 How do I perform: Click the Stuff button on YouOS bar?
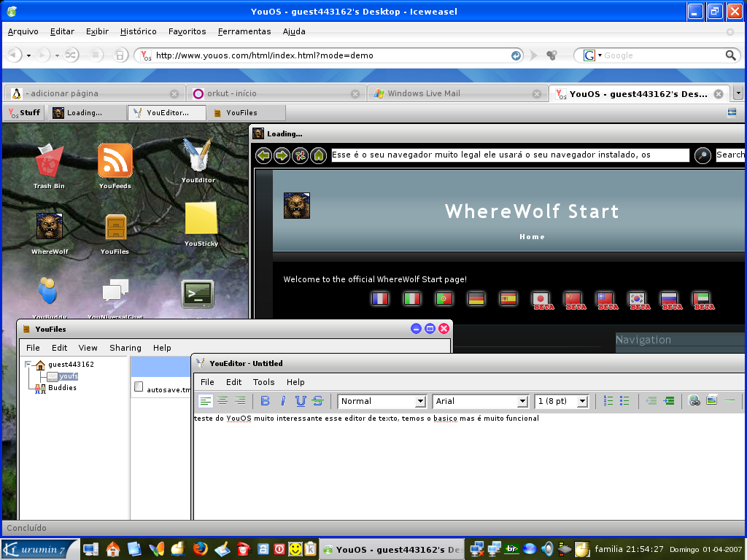(x=24, y=113)
